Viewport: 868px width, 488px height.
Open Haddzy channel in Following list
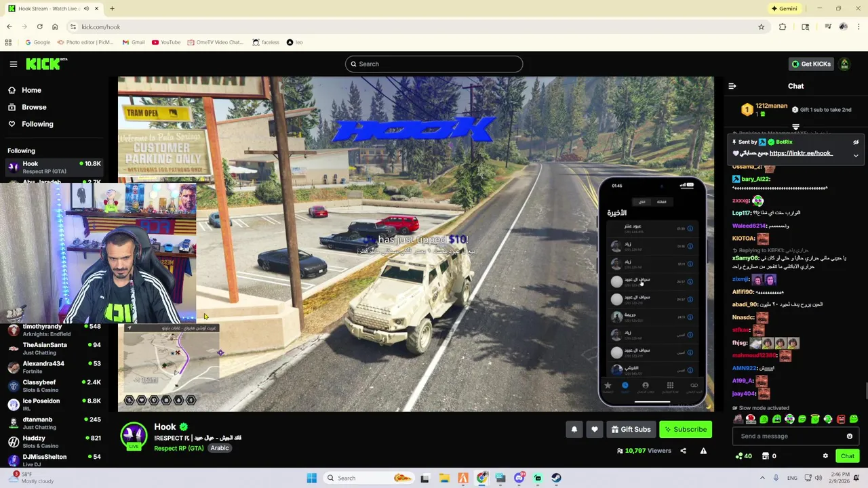coord(54,442)
